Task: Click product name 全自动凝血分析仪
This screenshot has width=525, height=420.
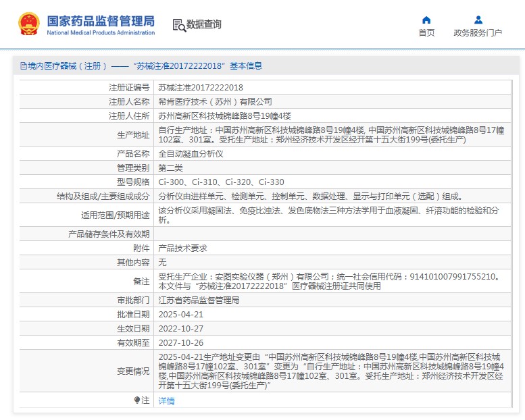Action: pyautogui.click(x=190, y=153)
